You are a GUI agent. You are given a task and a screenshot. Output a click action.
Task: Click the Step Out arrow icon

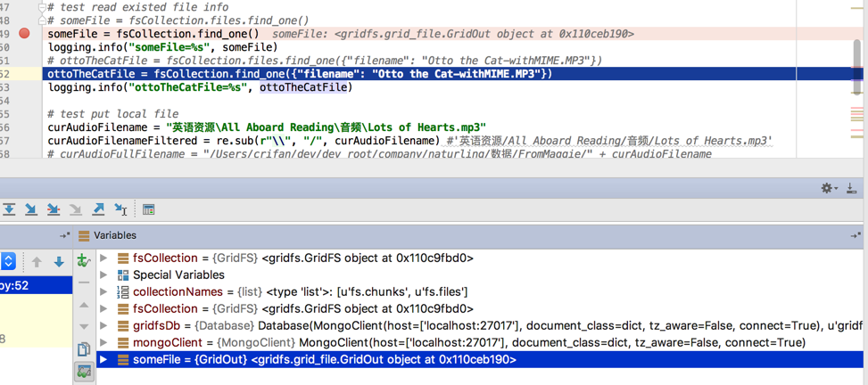[98, 209]
